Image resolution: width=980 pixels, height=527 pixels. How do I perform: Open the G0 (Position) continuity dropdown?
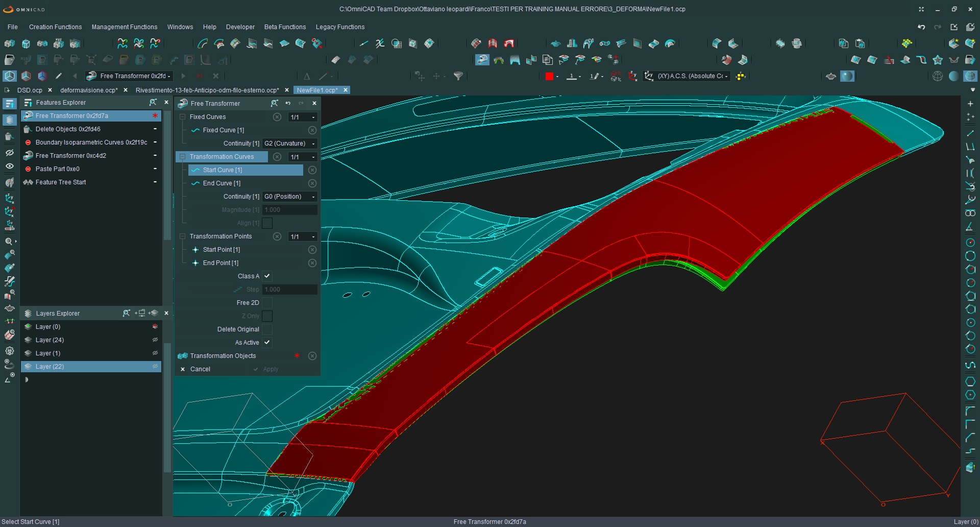coord(289,197)
